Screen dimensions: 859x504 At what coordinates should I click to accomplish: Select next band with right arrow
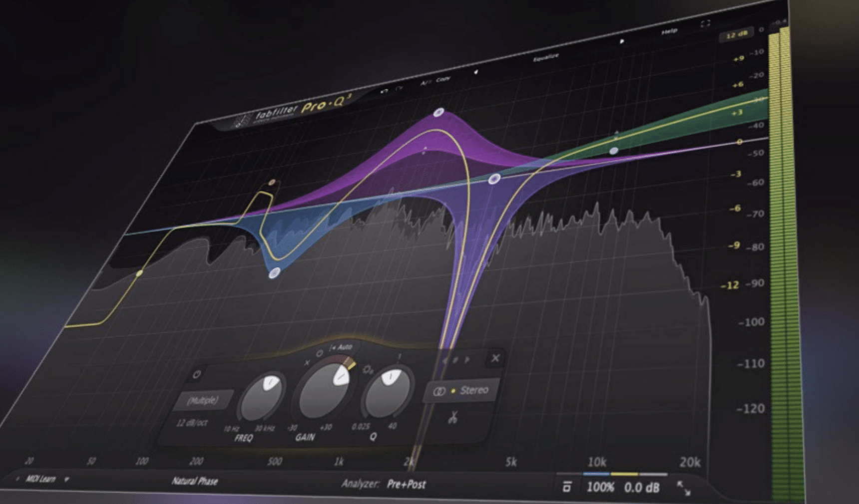tap(467, 359)
